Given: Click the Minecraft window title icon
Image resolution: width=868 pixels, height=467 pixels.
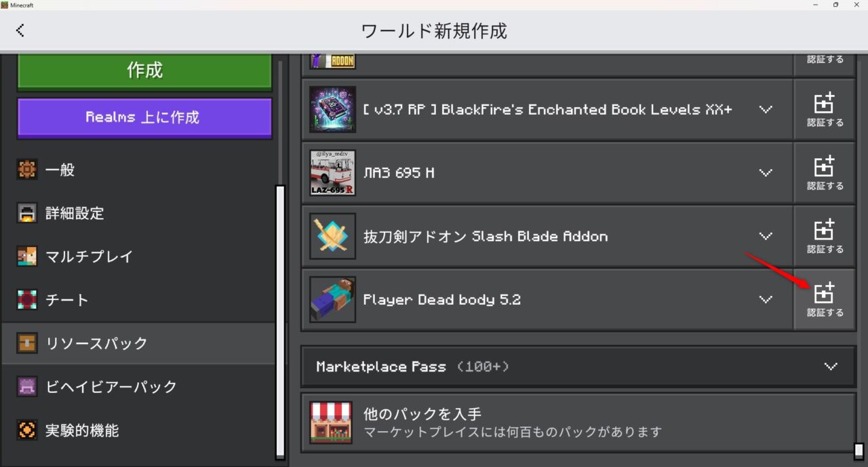Looking at the screenshot, I should pos(5,5).
